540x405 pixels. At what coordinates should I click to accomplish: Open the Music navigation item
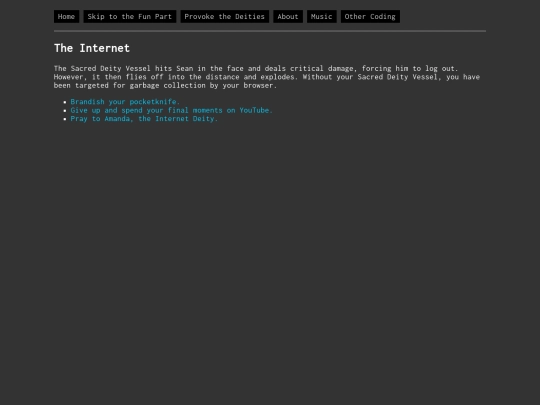pos(322,17)
